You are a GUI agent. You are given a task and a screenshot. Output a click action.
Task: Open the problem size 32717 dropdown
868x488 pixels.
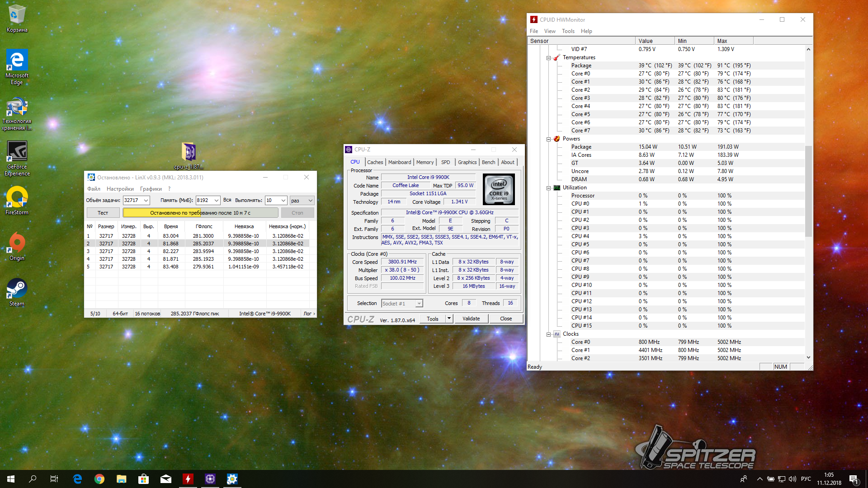point(146,201)
